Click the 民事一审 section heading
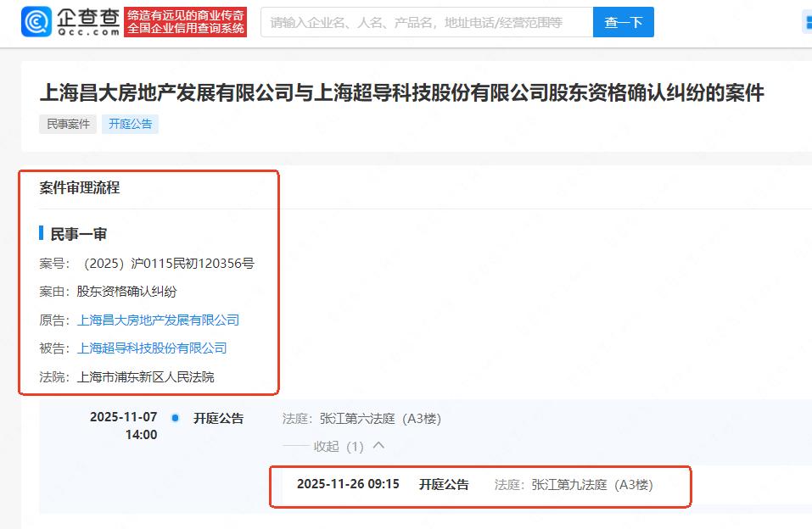 click(78, 234)
